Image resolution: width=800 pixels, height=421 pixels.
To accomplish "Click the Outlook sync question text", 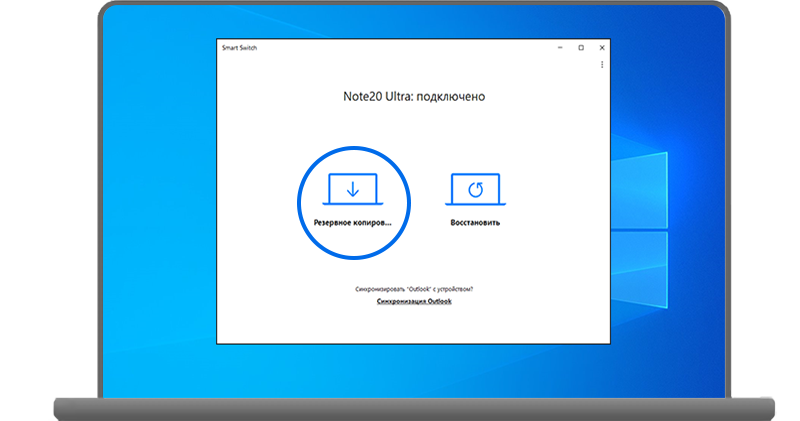I will (414, 289).
